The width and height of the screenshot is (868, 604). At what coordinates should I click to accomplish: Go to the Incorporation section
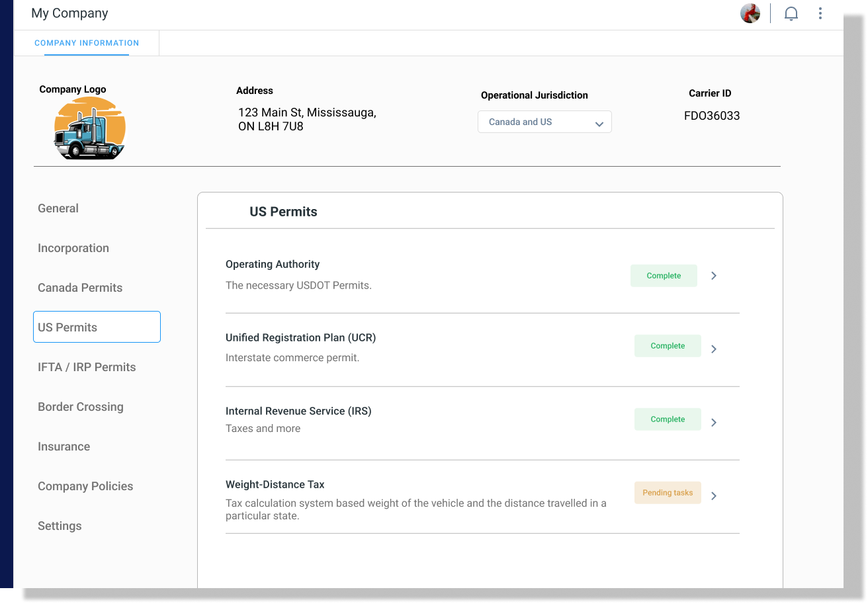73,248
